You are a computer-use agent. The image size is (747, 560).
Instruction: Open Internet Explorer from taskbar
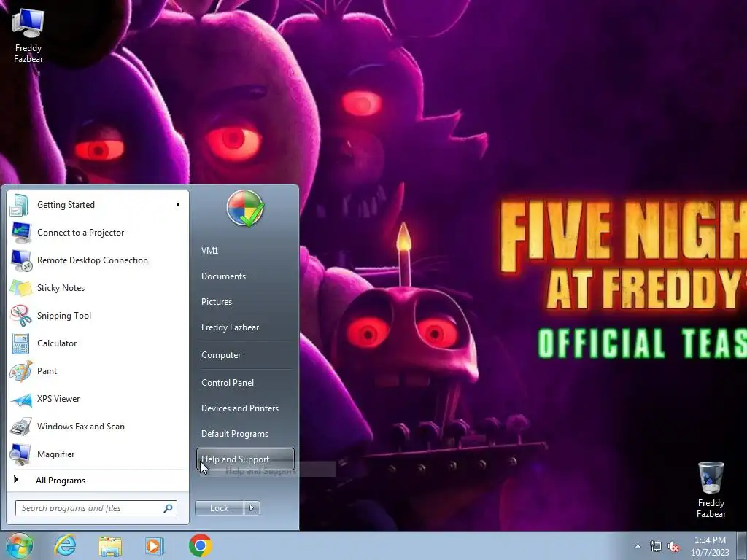[x=65, y=545]
